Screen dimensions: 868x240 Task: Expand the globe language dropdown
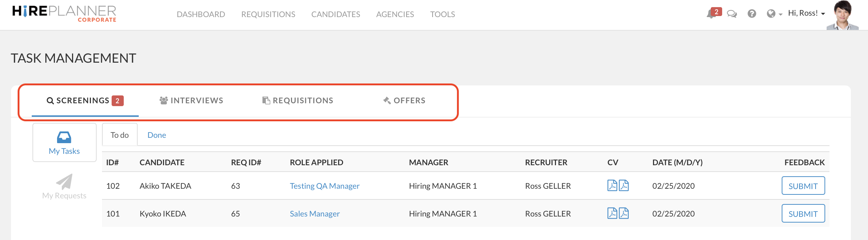pos(774,14)
